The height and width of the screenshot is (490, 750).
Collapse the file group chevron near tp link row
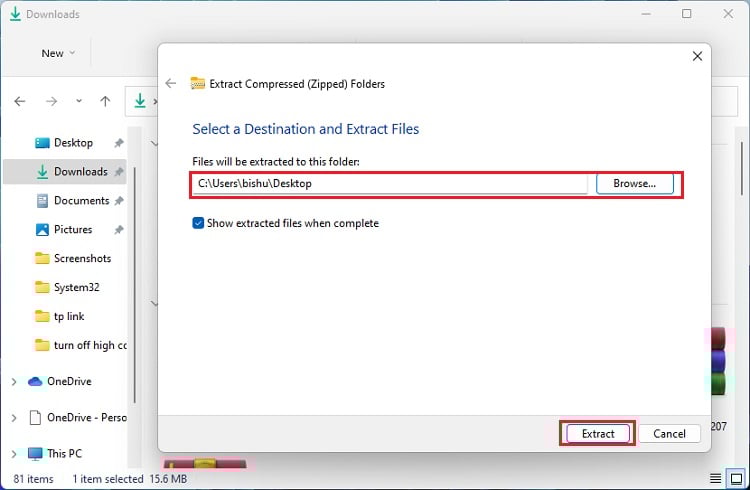click(x=154, y=303)
